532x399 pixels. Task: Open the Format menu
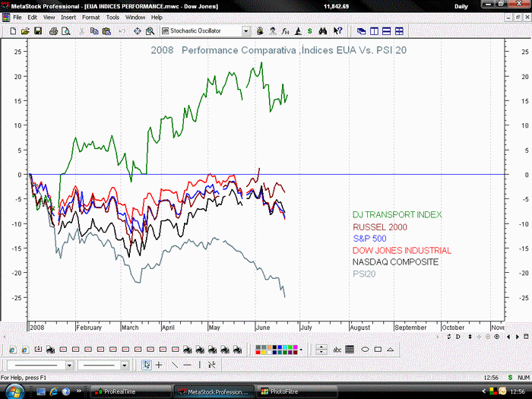point(91,17)
